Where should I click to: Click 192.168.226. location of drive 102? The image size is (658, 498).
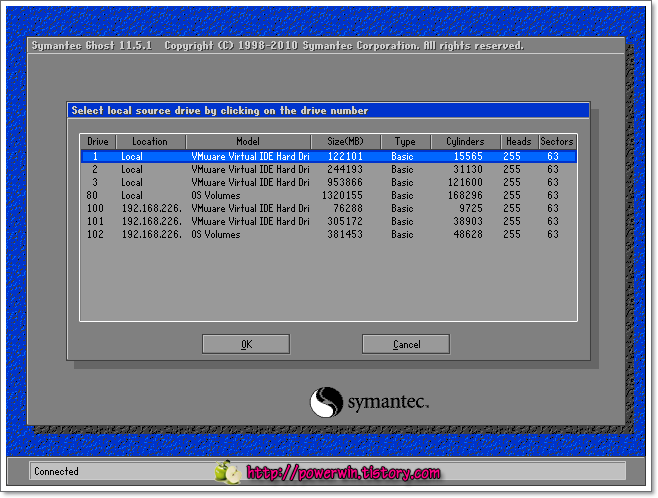pos(152,235)
